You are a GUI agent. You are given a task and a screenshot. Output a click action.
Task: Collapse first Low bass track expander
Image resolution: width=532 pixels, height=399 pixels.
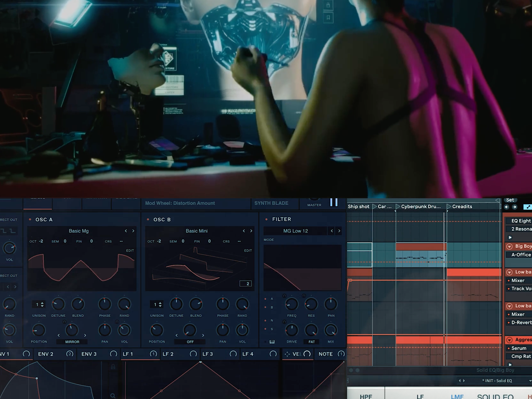coord(509,272)
